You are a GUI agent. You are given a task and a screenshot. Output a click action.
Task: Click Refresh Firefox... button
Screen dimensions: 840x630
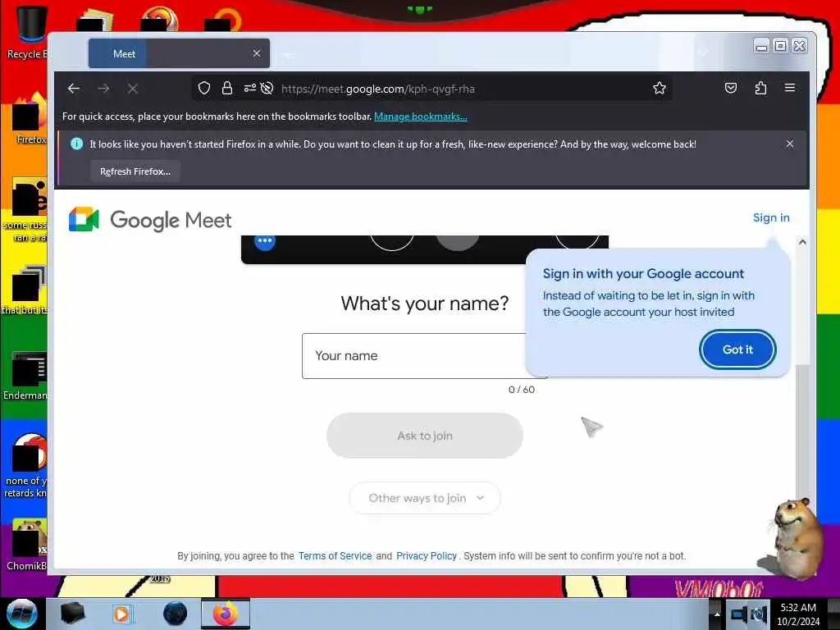click(135, 171)
